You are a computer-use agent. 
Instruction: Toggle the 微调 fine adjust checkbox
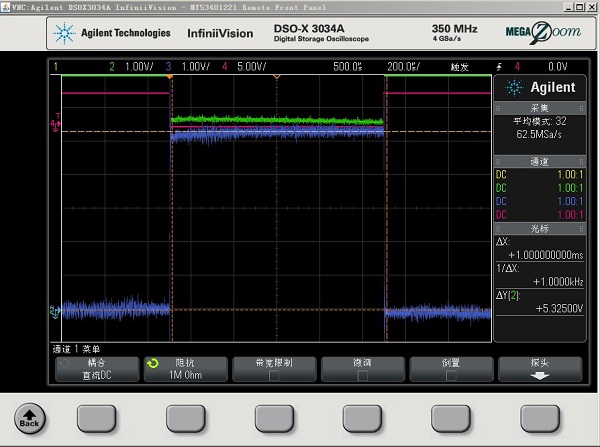pos(361,377)
